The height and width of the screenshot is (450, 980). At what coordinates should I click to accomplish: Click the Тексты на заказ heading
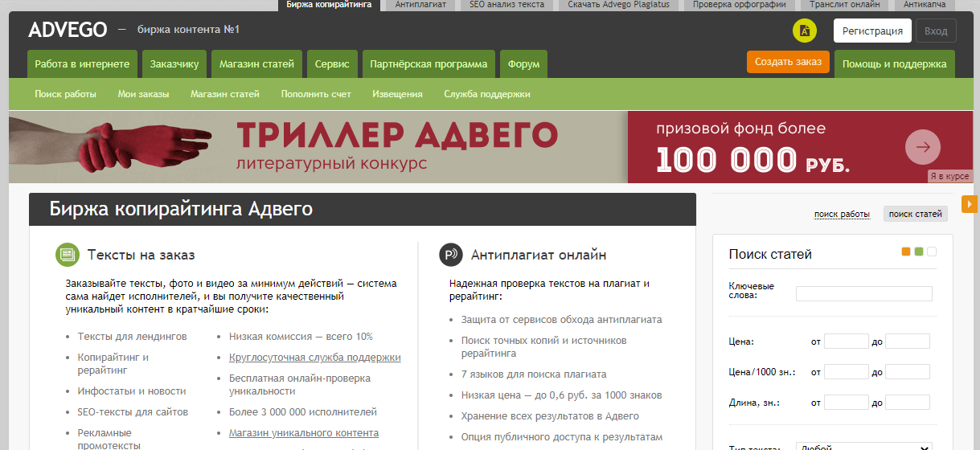coord(141,255)
